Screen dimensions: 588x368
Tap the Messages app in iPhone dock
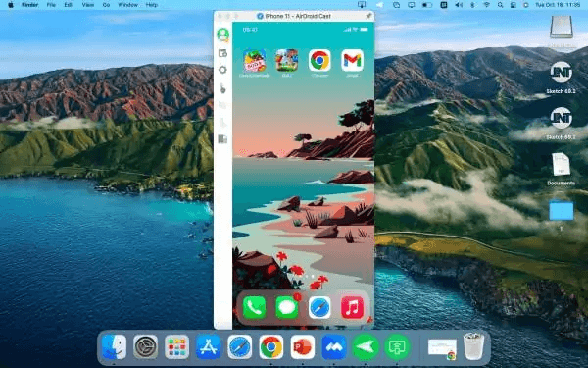click(287, 307)
